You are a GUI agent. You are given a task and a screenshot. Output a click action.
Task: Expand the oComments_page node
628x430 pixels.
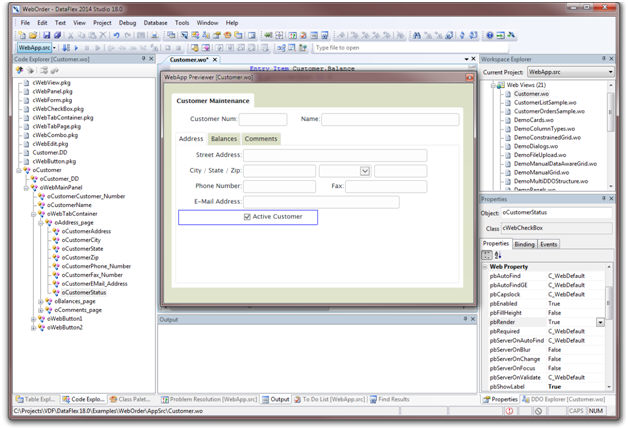(41, 310)
